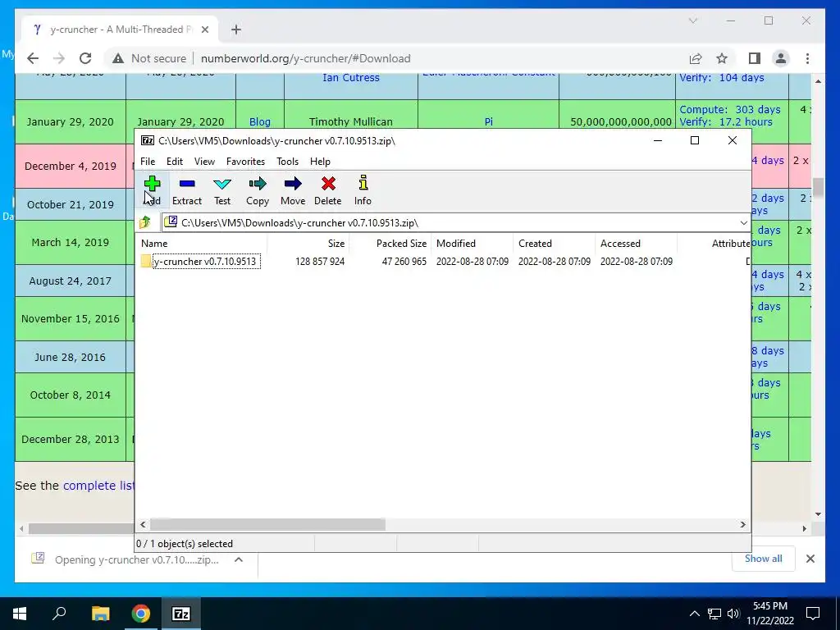
Task: Sort by the Accessed column header
Action: 636,243
